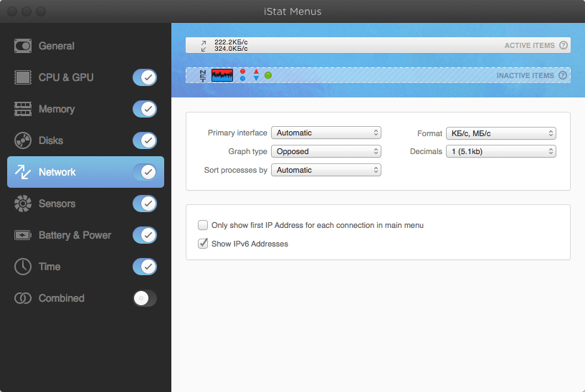Click the Combined rings icon

pyautogui.click(x=23, y=298)
